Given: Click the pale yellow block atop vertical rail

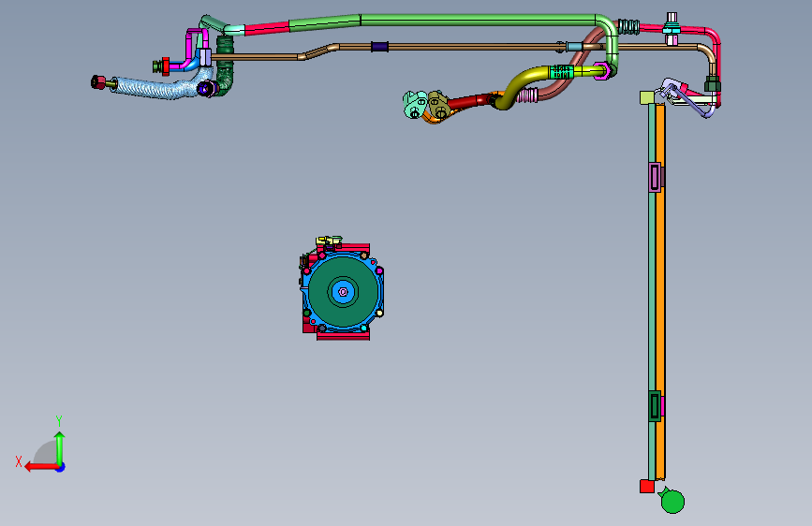Looking at the screenshot, I should 646,98.
